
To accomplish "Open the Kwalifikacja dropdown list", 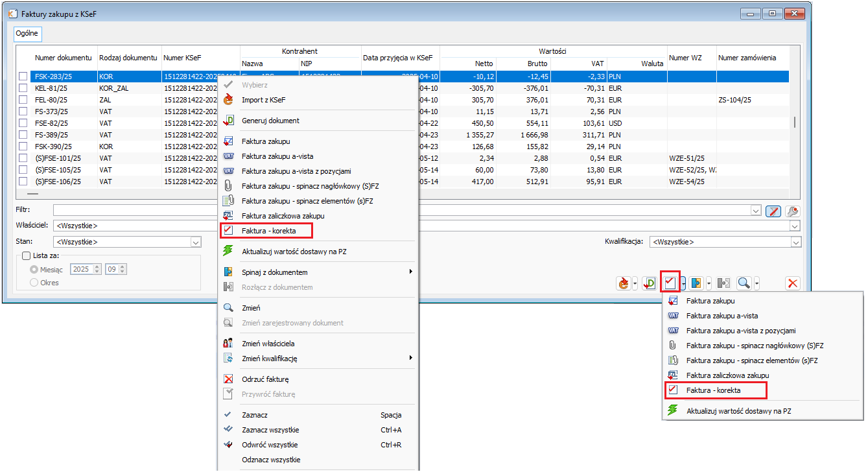I will 795,242.
